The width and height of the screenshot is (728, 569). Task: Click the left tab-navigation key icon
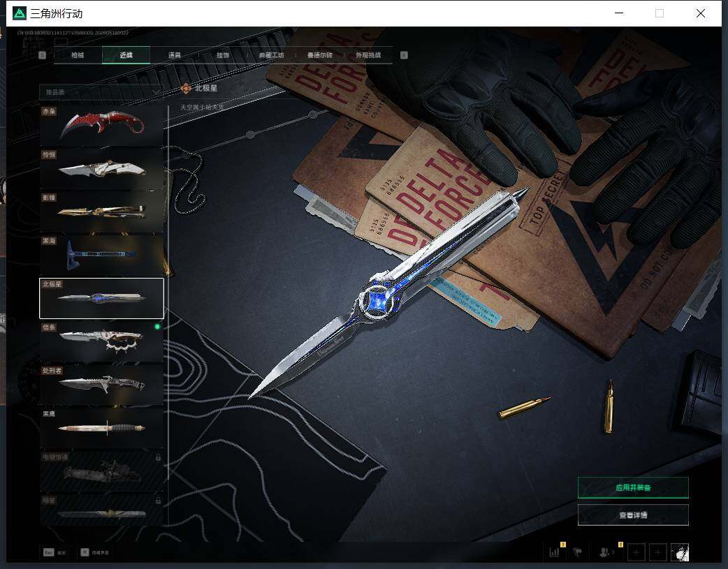pyautogui.click(x=42, y=55)
